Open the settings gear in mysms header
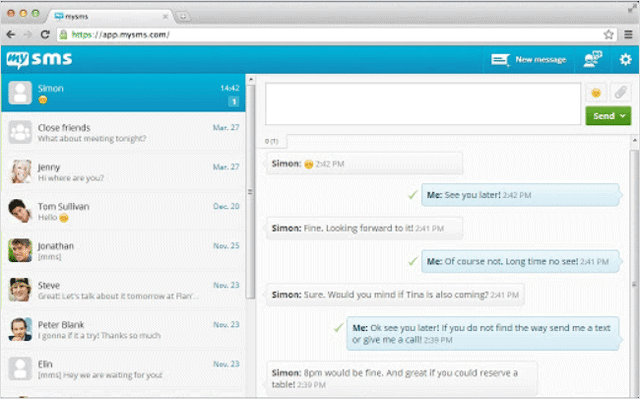The image size is (640, 399). [x=625, y=60]
